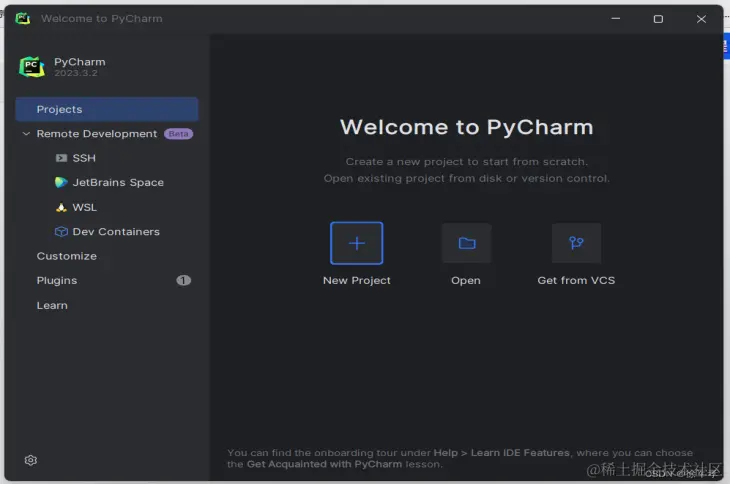The height and width of the screenshot is (485, 730).
Task: Click 'Create a new project to start from scratch' text
Action: pos(466,162)
